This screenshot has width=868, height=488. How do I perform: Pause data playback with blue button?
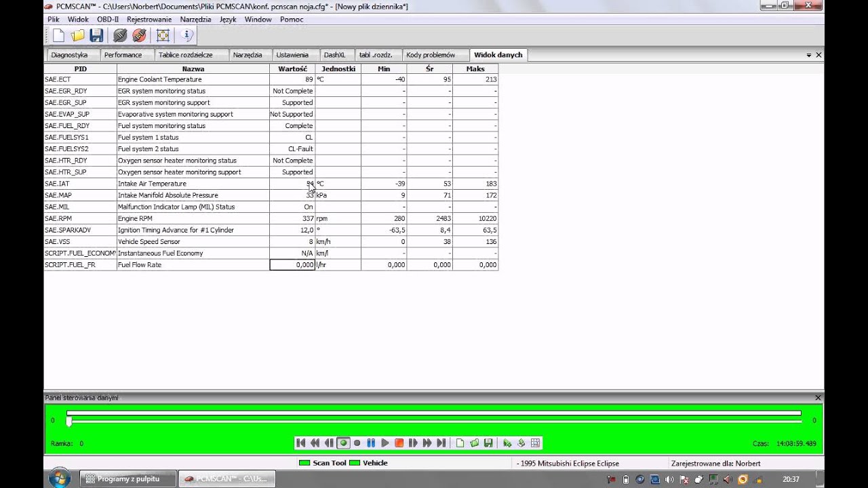[x=371, y=443]
